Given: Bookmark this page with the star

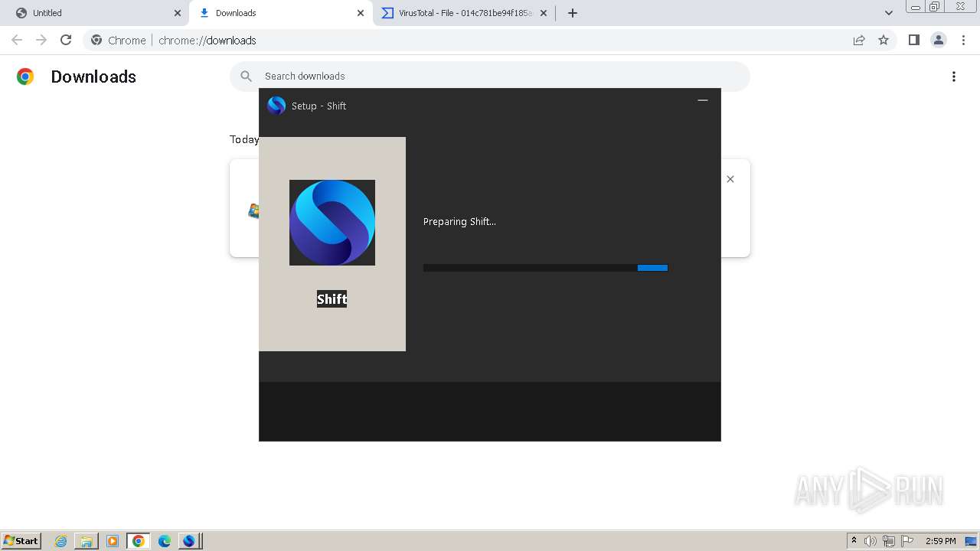Looking at the screenshot, I should tap(884, 40).
